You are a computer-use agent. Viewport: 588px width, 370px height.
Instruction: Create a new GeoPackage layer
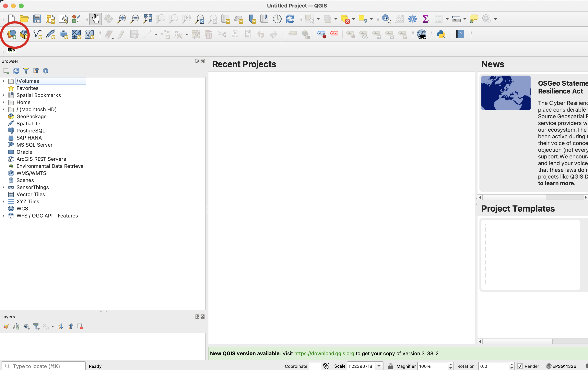[x=24, y=34]
